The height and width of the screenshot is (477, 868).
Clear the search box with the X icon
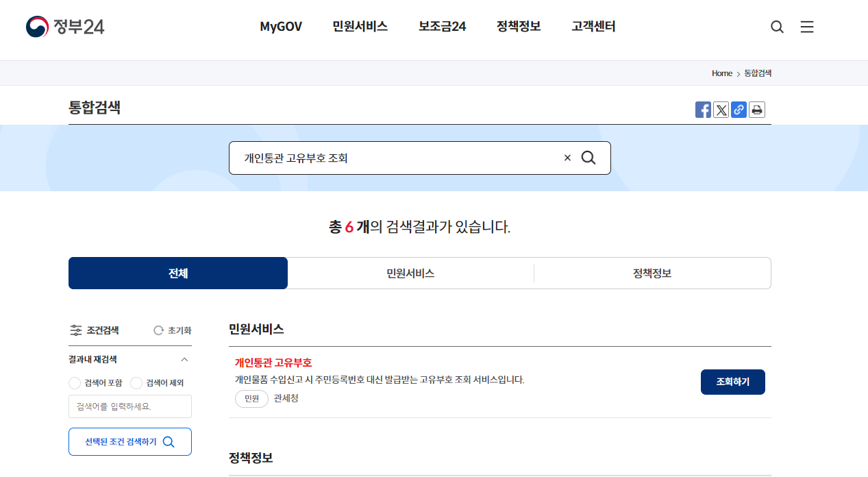click(x=567, y=157)
